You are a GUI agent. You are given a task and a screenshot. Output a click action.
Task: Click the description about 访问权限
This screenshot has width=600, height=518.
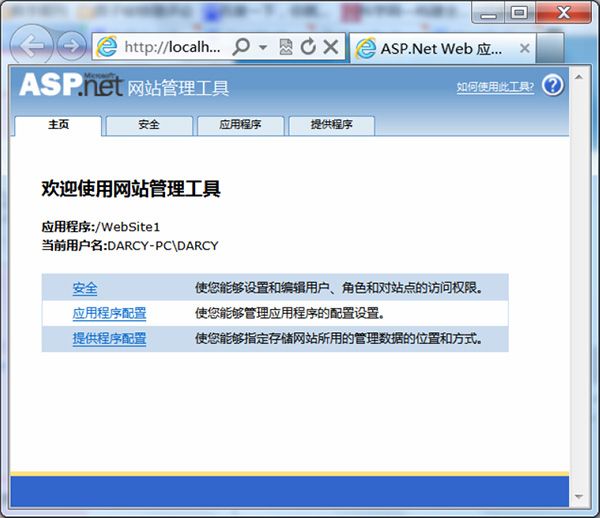[339, 288]
